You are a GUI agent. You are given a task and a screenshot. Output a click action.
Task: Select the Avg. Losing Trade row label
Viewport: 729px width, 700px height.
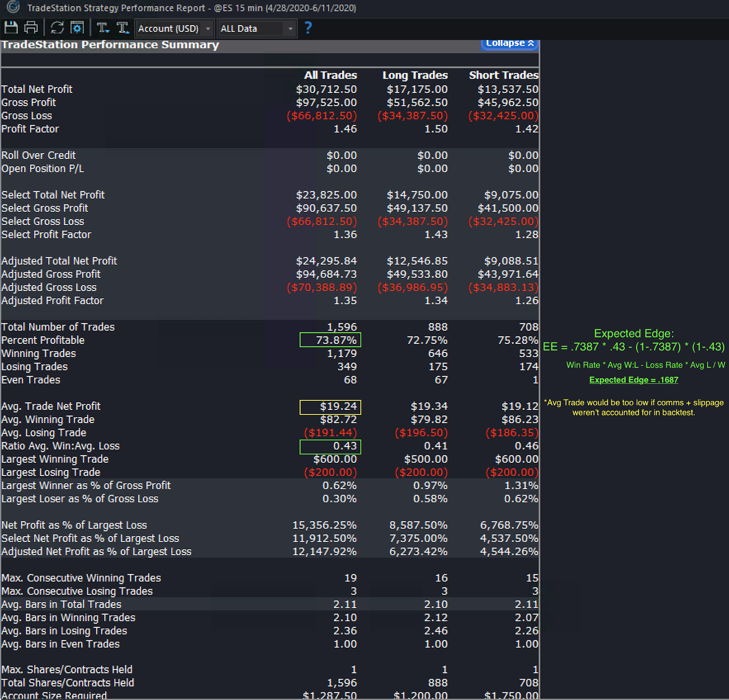point(44,433)
